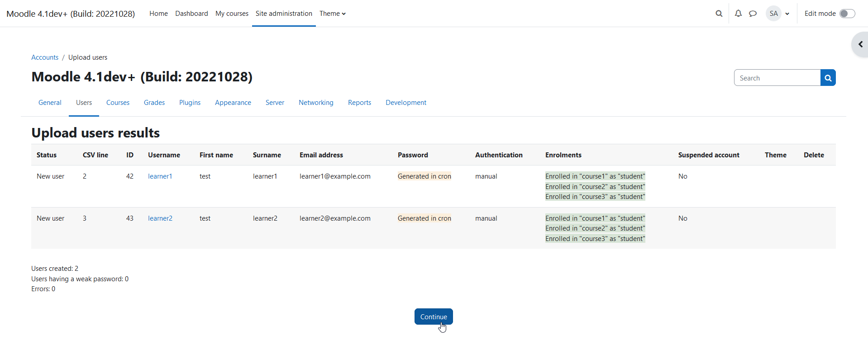Click learner1@example.com email cell
868x345 pixels.
pos(335,176)
